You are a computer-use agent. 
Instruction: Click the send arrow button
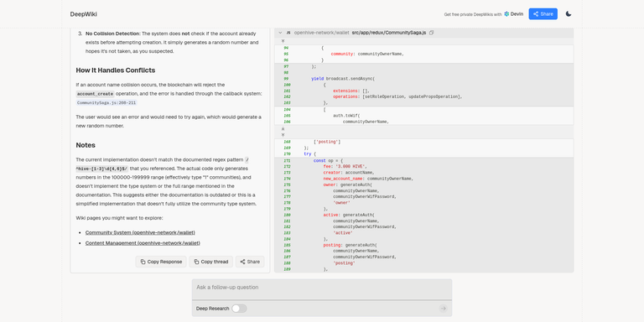[x=443, y=309]
